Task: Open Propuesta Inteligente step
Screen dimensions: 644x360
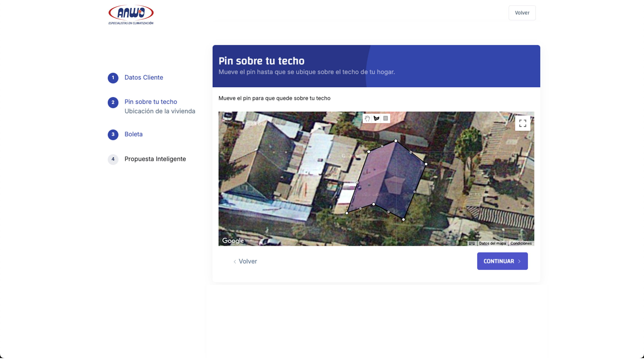Action: click(x=155, y=159)
